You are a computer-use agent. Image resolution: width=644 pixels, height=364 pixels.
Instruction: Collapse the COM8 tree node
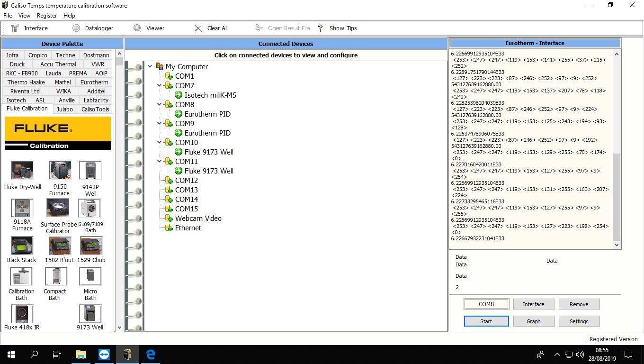pos(160,104)
